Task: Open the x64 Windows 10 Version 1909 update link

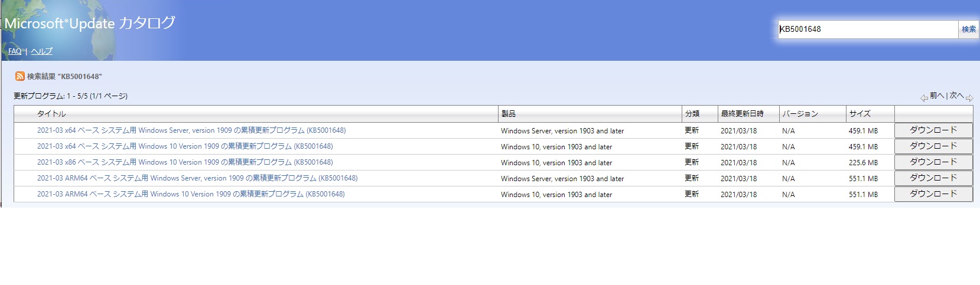Action: pos(185,146)
